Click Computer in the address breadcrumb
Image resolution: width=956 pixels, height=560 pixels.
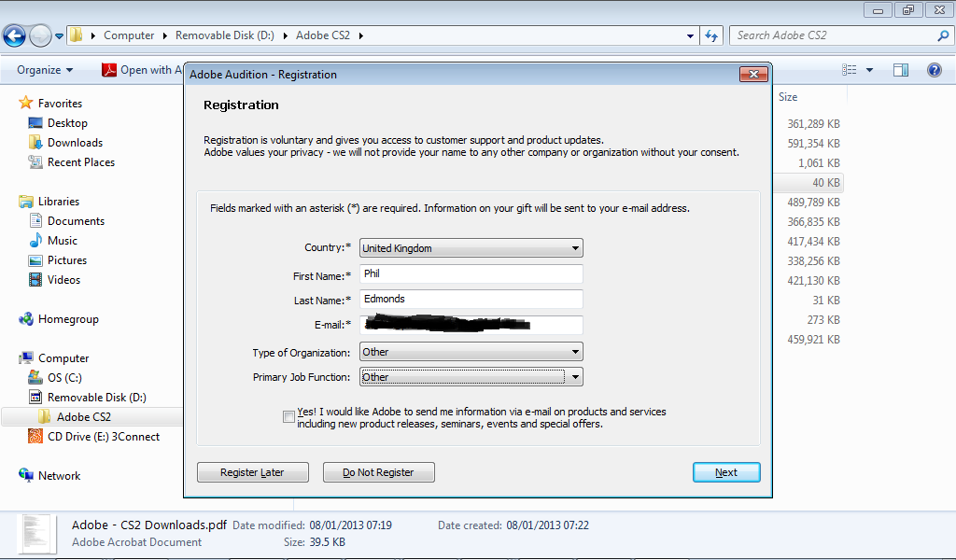point(129,35)
